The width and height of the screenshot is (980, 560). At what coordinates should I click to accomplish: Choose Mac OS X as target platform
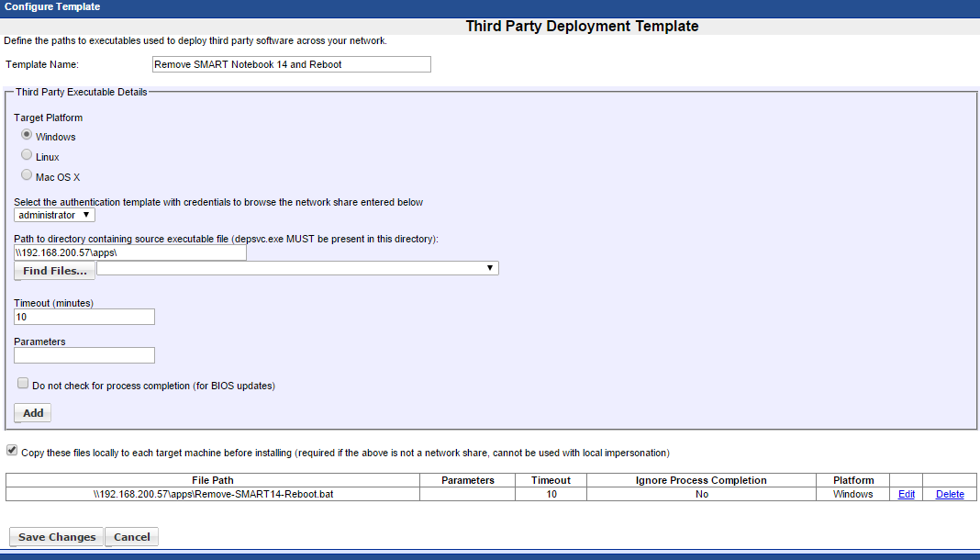point(27,175)
